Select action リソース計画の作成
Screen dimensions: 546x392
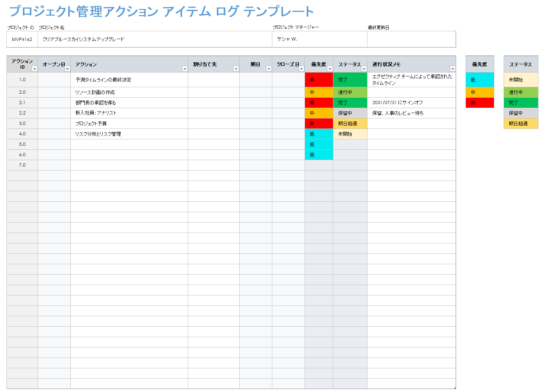[x=129, y=92]
